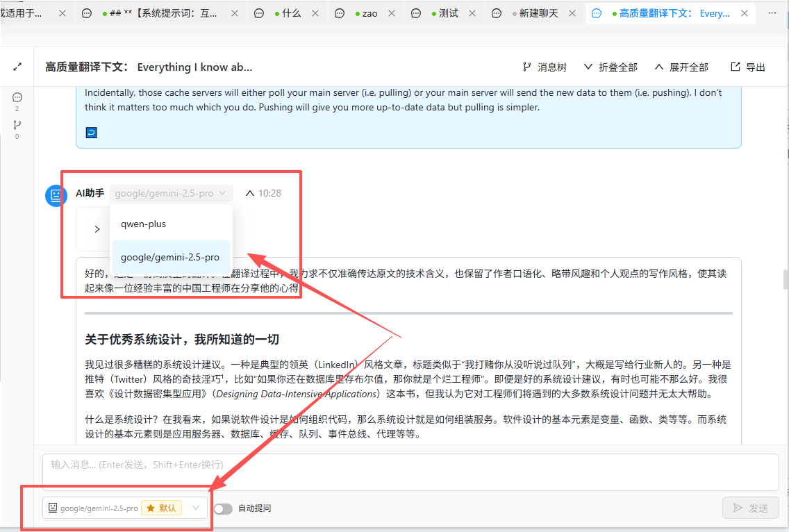Viewport: 789px width, 532px height.
Task: Choose qwen-plus from model list
Action: [x=171, y=224]
